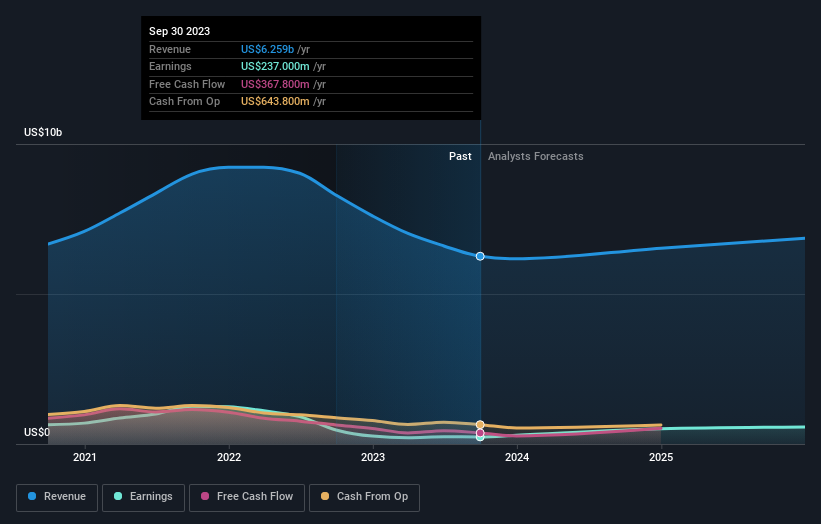Click the Free Cash Flow row label in tooltip
Image resolution: width=821 pixels, height=524 pixels.
[187, 84]
